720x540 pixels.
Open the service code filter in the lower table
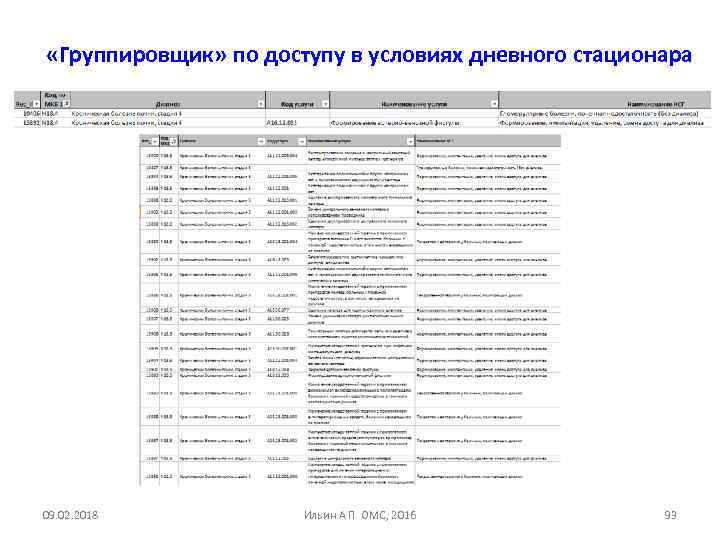coord(302,141)
